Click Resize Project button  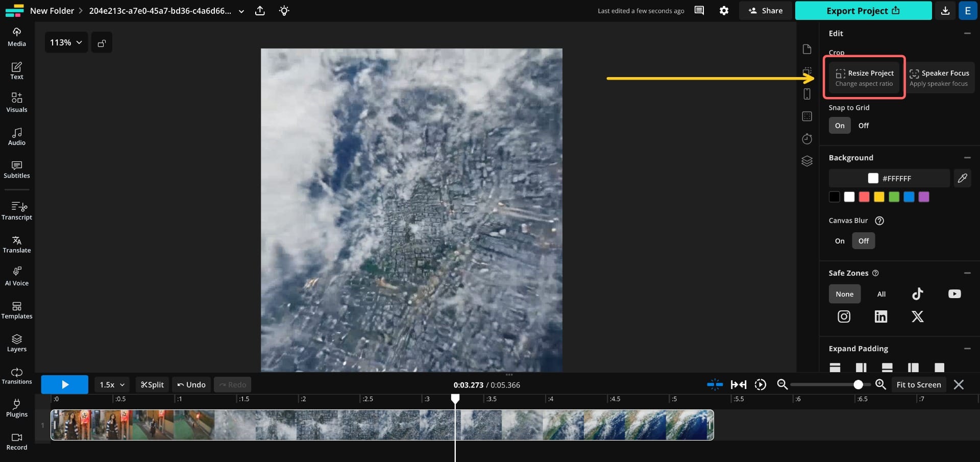coord(864,78)
